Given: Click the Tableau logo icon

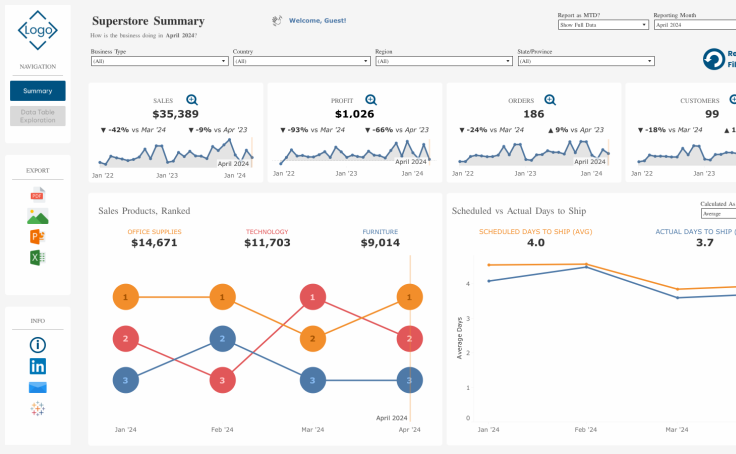Looking at the screenshot, I should (38, 409).
